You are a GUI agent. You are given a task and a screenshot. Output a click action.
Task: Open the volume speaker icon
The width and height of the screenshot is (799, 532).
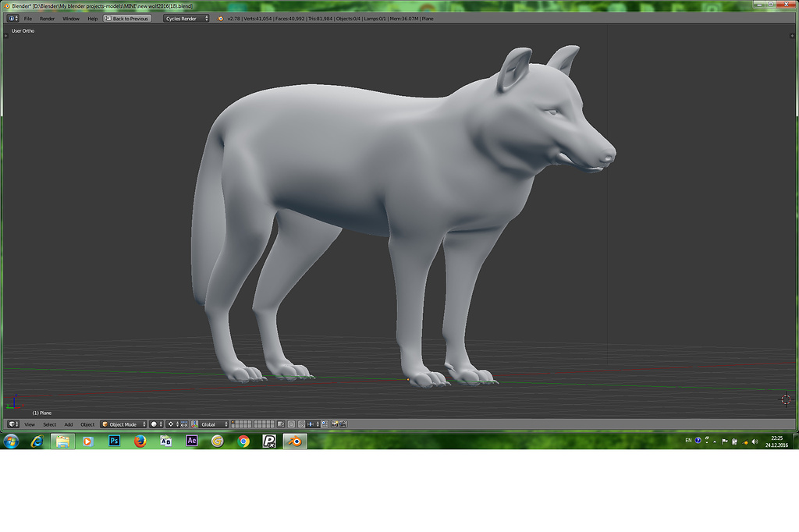coord(755,442)
